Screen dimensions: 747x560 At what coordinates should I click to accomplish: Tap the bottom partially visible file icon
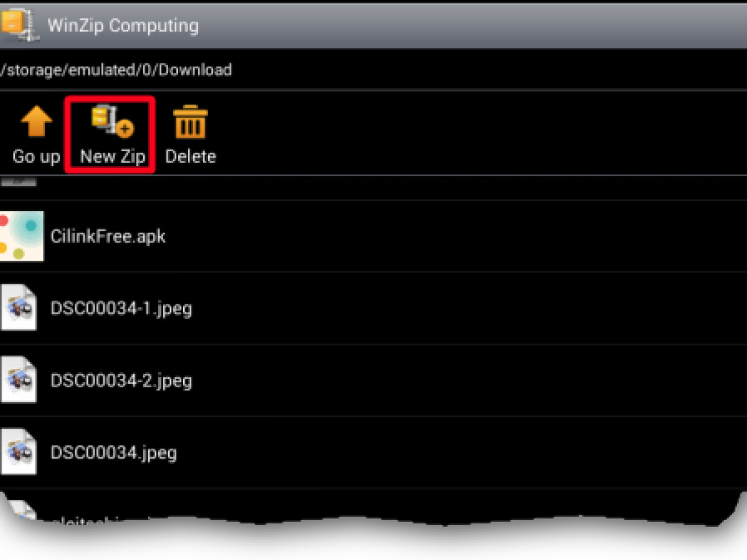17,511
